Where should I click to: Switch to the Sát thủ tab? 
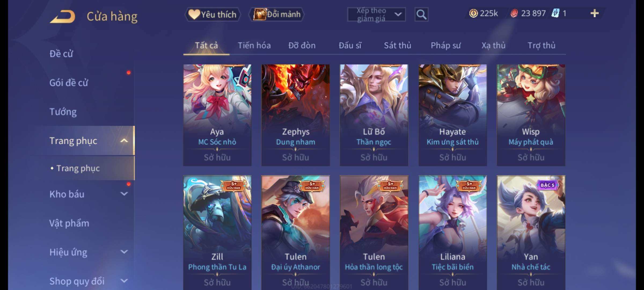(397, 45)
